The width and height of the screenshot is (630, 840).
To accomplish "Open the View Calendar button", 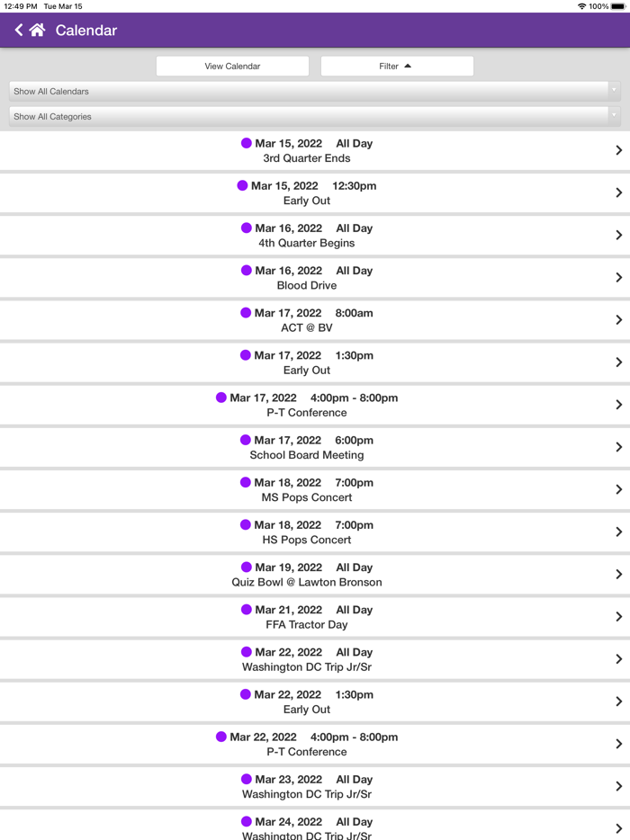I will pyautogui.click(x=232, y=66).
